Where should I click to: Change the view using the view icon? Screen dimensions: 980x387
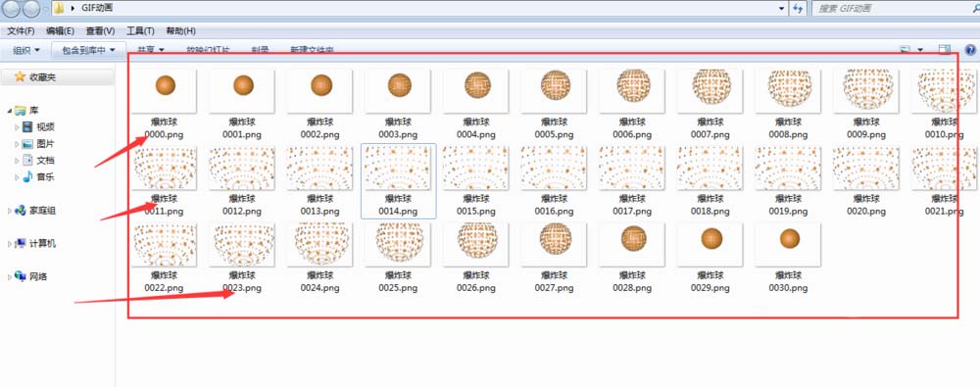pyautogui.click(x=905, y=49)
